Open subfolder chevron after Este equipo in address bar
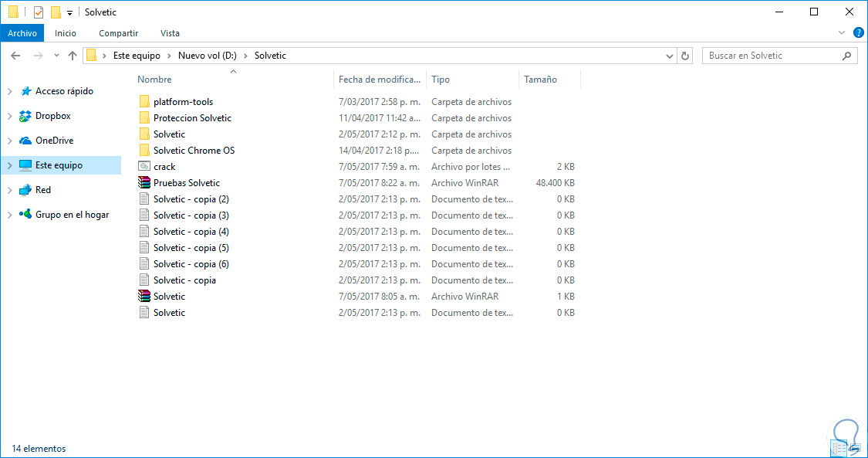868x458 pixels. click(x=169, y=56)
